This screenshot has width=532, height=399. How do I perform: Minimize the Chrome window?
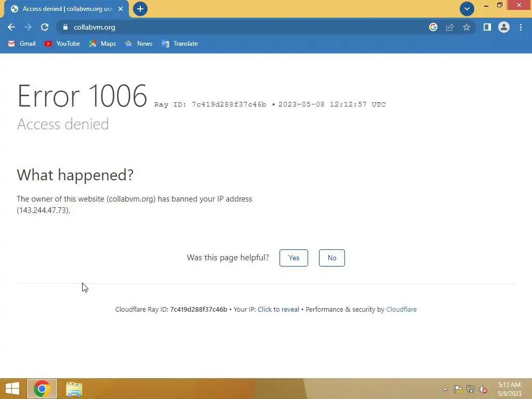486,5
